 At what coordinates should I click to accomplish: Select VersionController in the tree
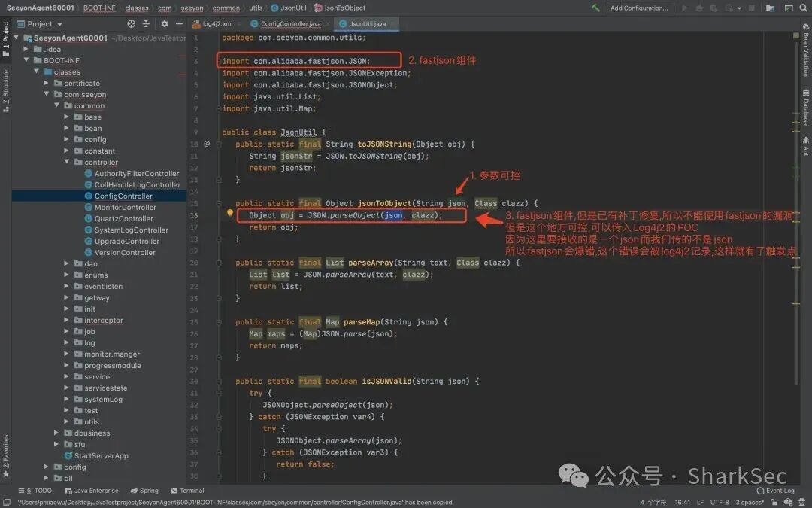pyautogui.click(x=125, y=252)
